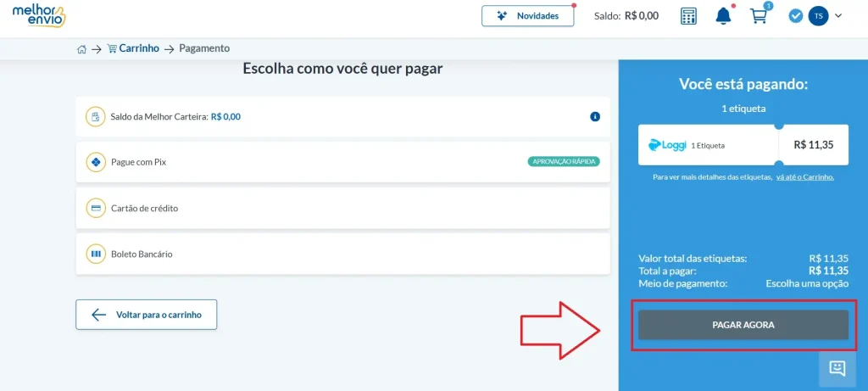Open the notifications bell
Screen dimensions: 868x391
(x=723, y=16)
